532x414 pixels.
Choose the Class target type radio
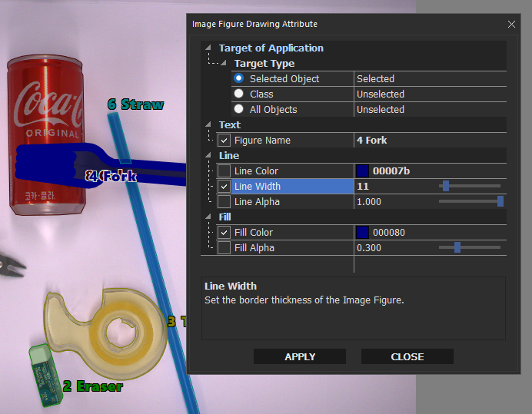pos(239,94)
